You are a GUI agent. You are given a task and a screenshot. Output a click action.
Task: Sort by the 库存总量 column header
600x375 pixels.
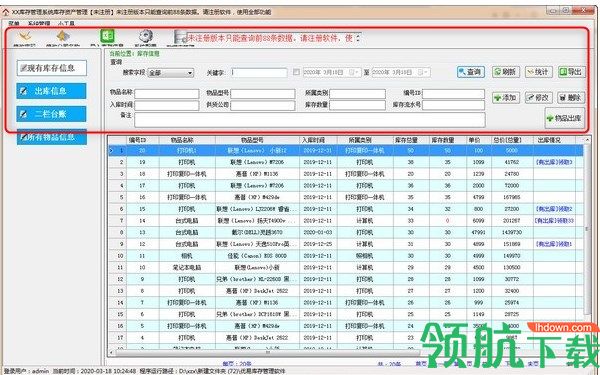pos(411,140)
